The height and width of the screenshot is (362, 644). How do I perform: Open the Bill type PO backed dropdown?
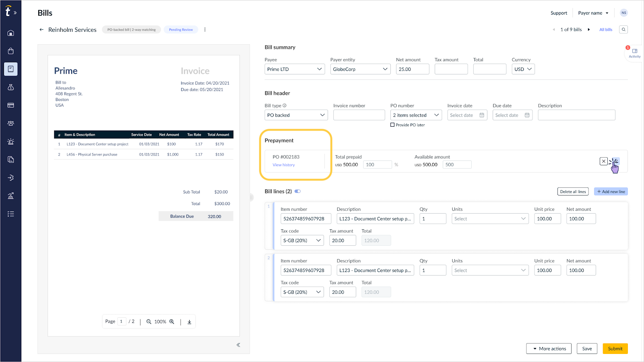[296, 115]
